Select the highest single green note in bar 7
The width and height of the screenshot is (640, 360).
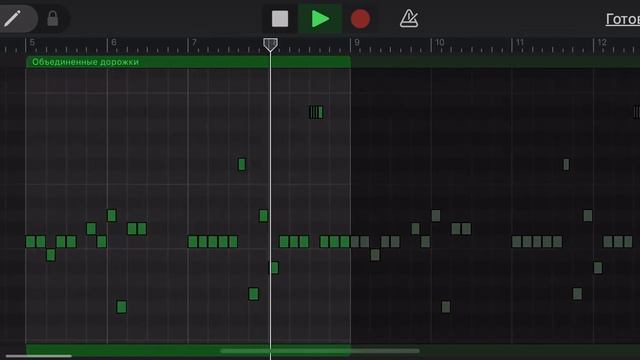pos(242,164)
